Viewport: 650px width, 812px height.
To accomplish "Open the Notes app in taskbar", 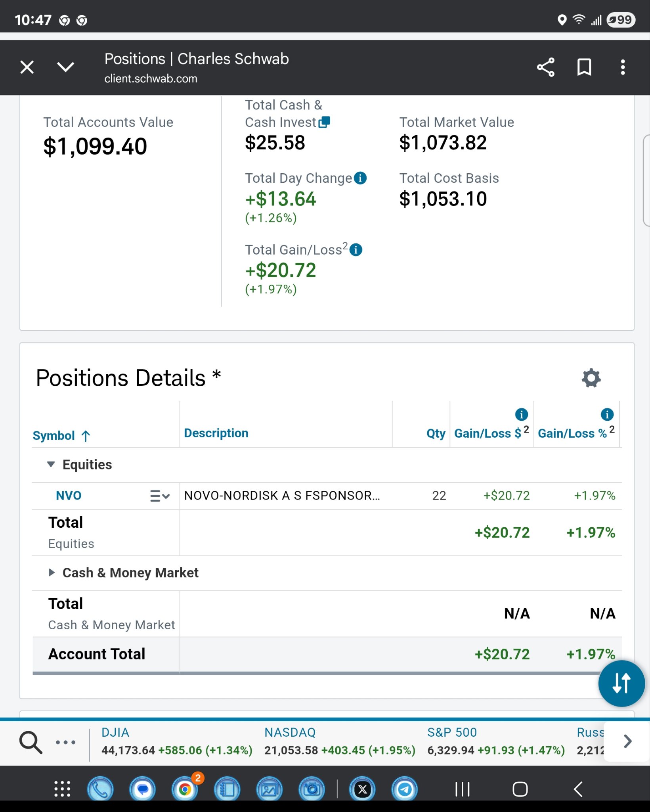I will (x=227, y=789).
